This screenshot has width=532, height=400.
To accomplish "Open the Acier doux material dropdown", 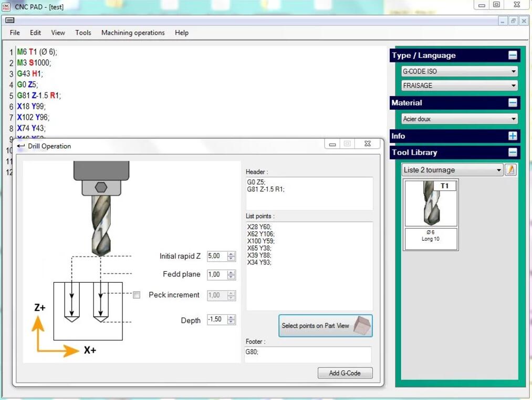I will pyautogui.click(x=460, y=119).
